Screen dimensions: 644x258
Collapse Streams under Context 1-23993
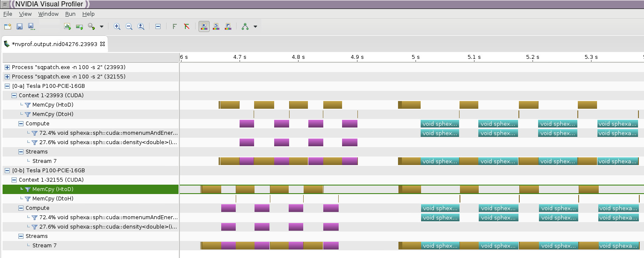click(x=20, y=152)
